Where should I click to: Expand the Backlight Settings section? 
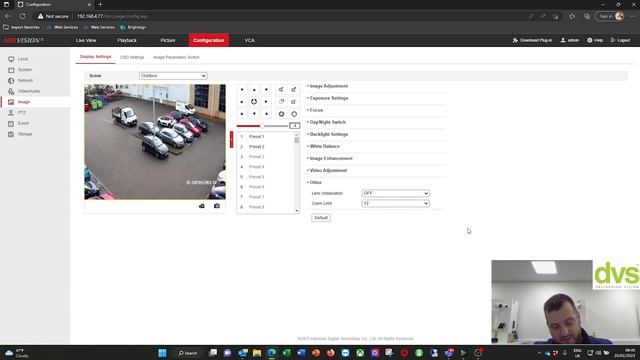(328, 134)
